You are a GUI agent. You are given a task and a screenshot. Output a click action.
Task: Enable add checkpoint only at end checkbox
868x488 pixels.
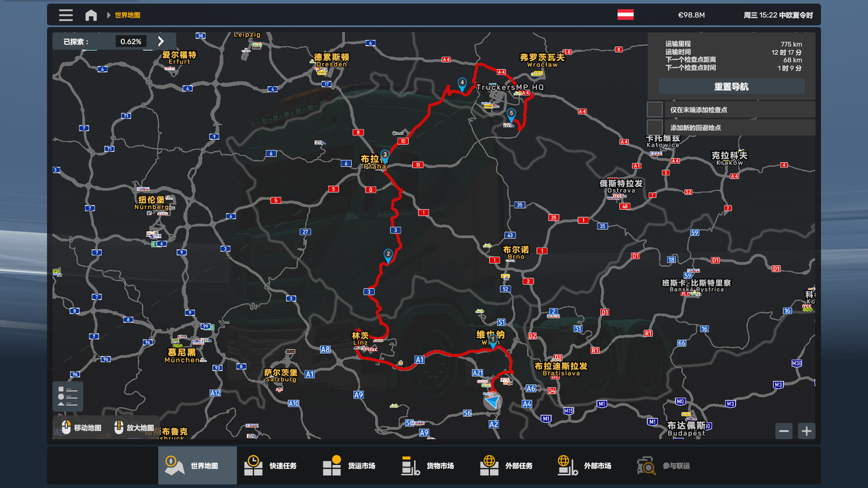pos(654,109)
